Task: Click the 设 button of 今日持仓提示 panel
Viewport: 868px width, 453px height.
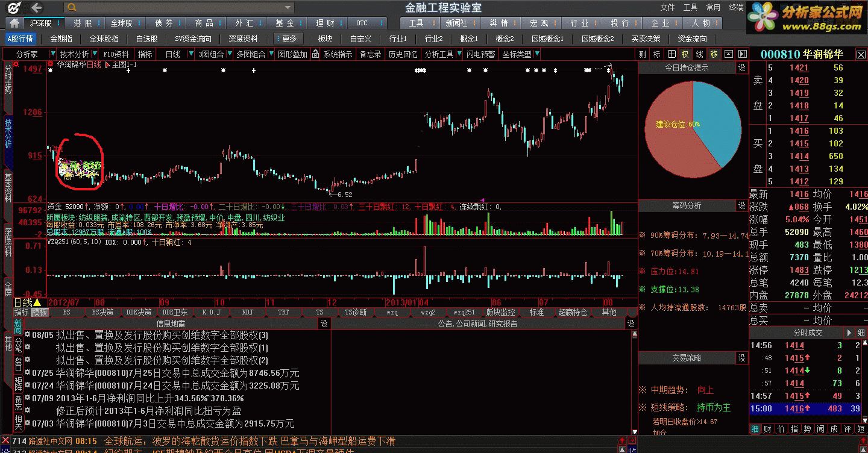Action: [743, 68]
